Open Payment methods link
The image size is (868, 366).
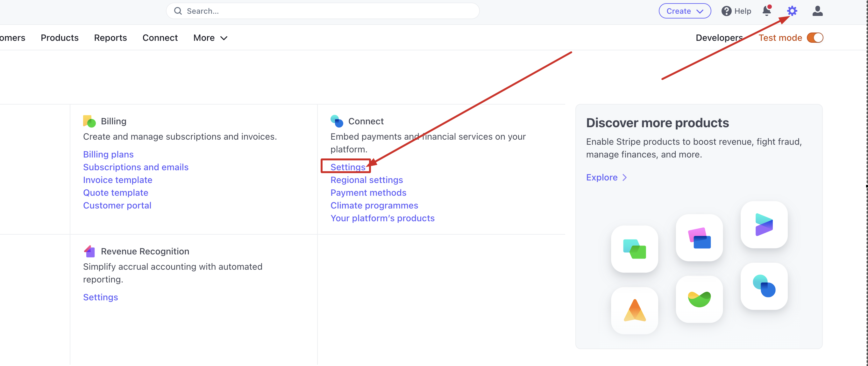tap(368, 193)
